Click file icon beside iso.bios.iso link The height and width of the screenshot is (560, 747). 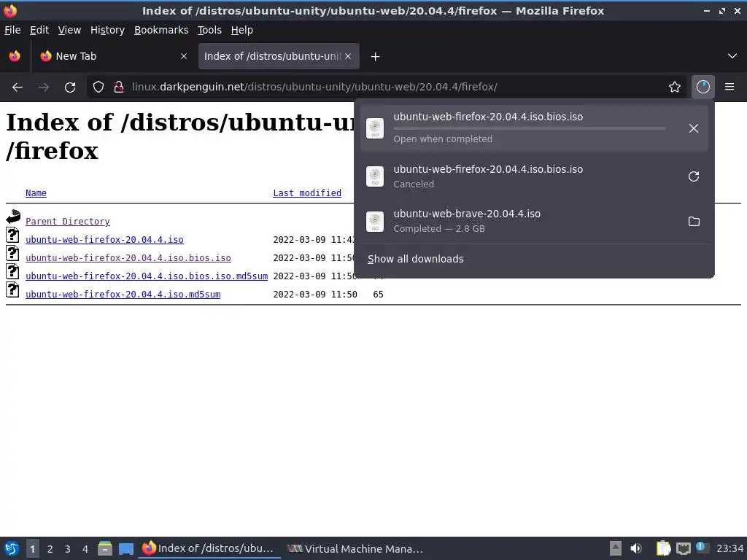[12, 254]
